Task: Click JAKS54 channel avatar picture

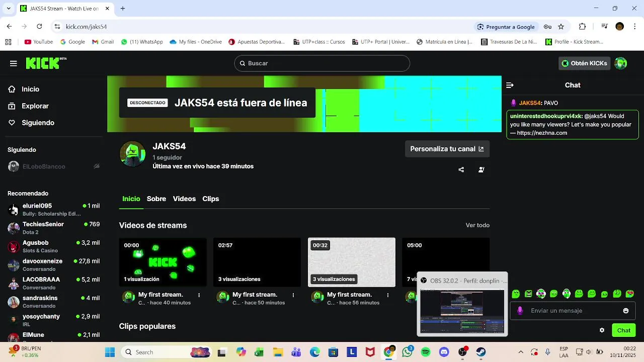Action: [x=132, y=154]
